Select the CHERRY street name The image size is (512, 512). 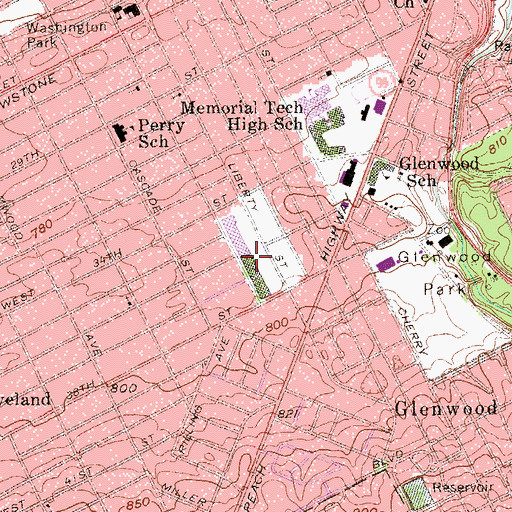pos(413,332)
